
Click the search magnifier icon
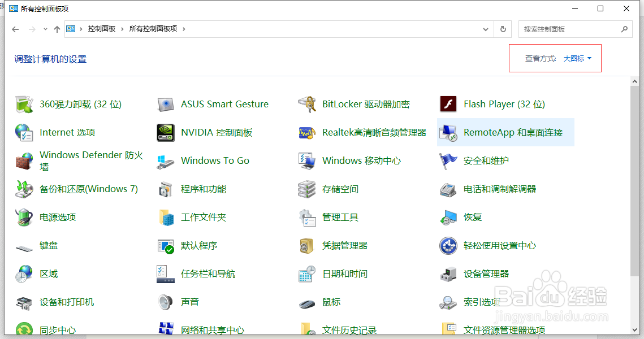(624, 29)
